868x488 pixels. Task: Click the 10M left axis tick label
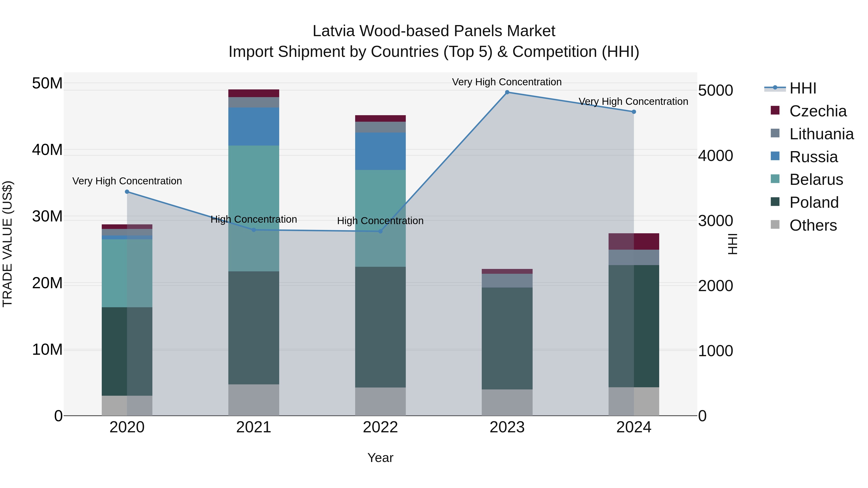[x=47, y=350]
